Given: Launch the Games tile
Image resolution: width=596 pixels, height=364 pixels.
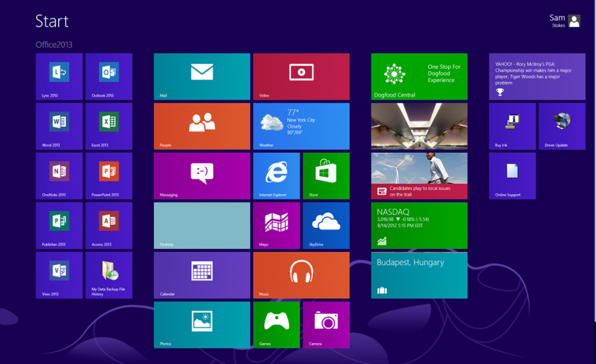Looking at the screenshot, I should tap(276, 325).
